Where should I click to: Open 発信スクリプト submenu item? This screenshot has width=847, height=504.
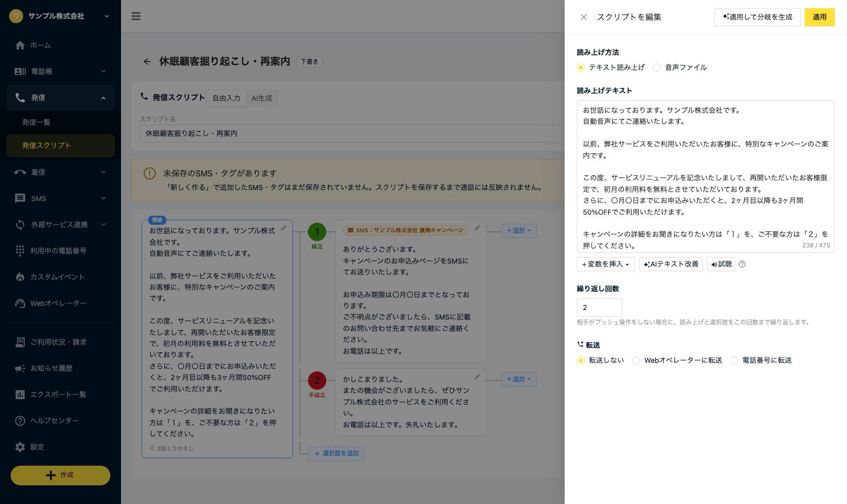point(60,146)
